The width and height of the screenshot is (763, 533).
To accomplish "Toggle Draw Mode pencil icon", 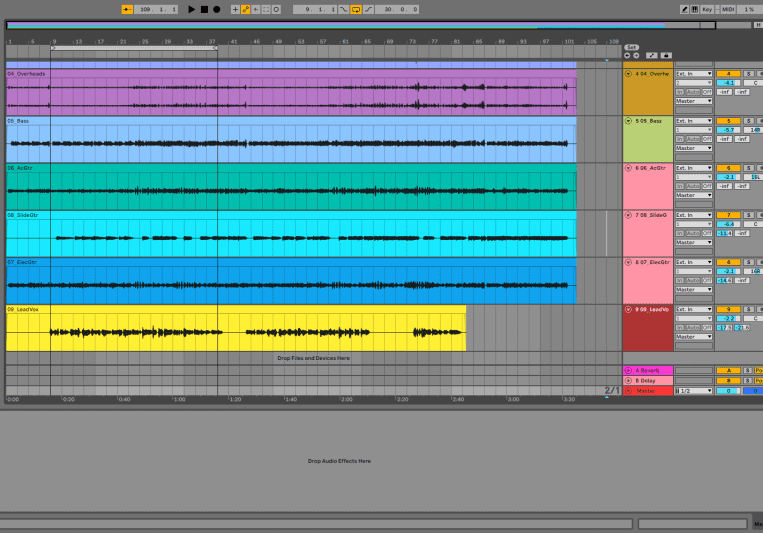I will click(684, 9).
